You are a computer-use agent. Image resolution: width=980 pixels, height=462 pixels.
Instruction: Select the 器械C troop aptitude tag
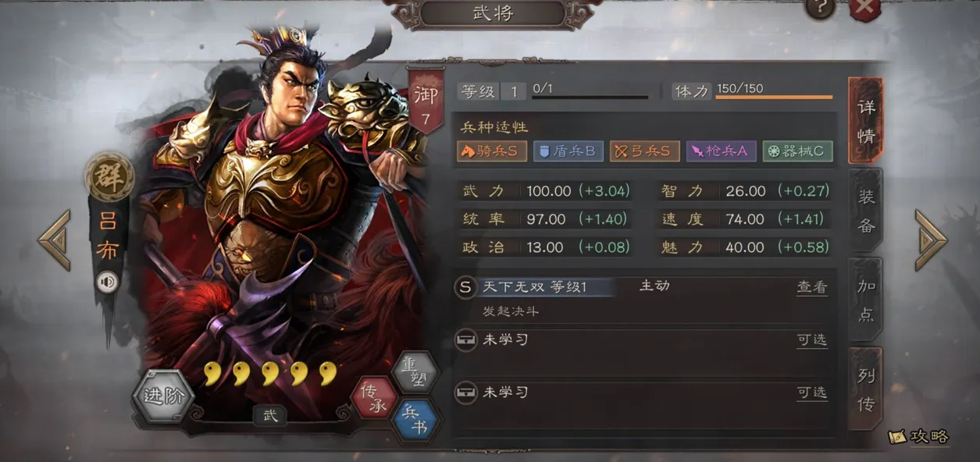click(797, 151)
